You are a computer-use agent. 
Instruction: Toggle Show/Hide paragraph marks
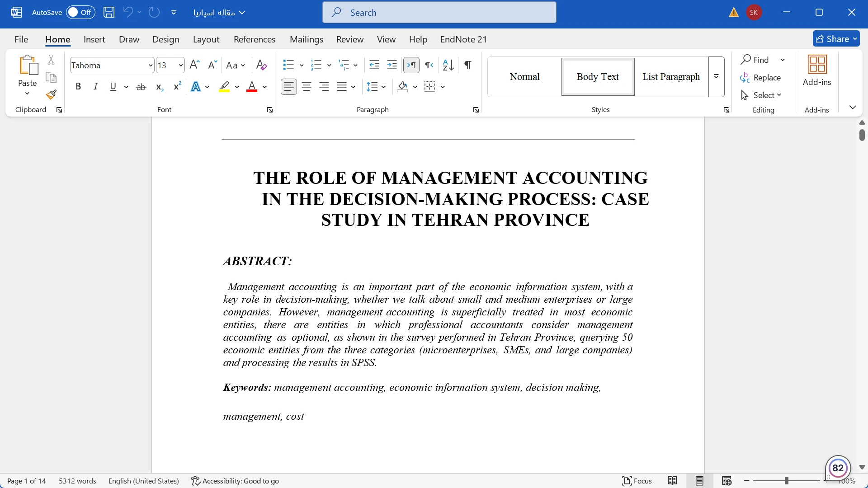[x=468, y=65]
